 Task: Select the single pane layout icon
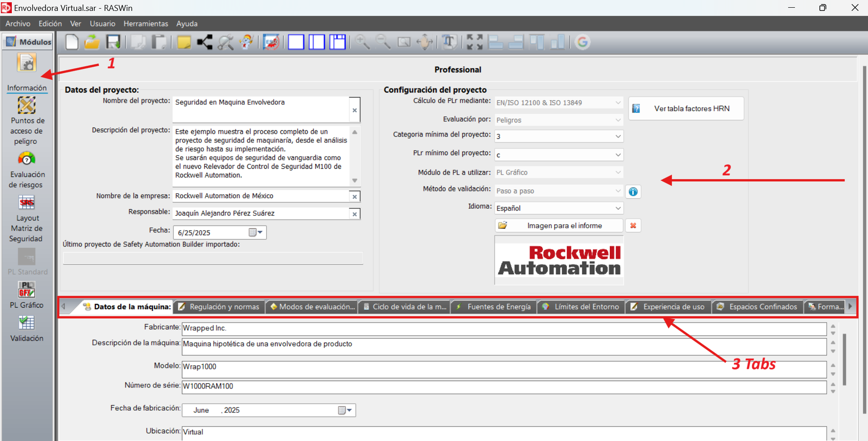pos(296,42)
